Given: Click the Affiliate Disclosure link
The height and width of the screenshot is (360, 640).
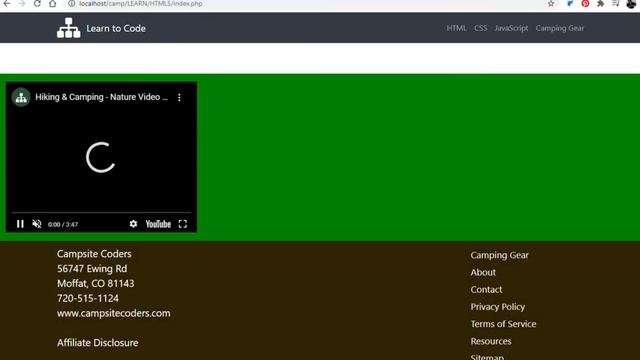Looking at the screenshot, I should [x=98, y=343].
